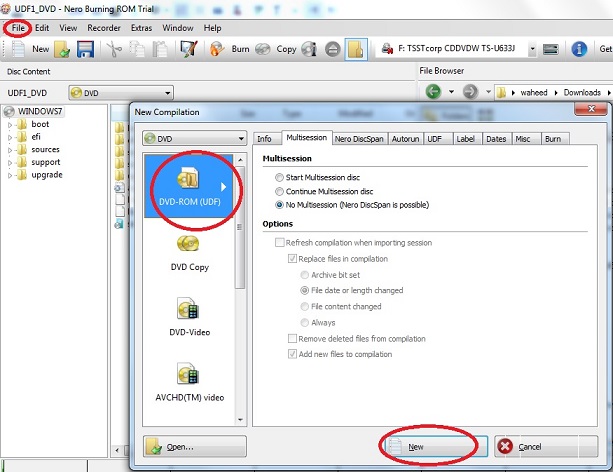Viewport: 613px width, 472px height.
Task: Click the New compilation toolbar icon
Action: [x=18, y=49]
